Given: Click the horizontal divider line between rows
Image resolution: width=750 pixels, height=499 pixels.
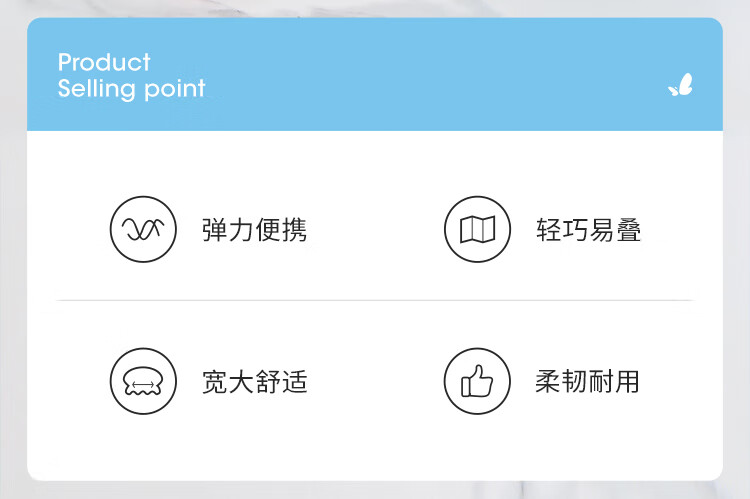Looking at the screenshot, I should [375, 300].
